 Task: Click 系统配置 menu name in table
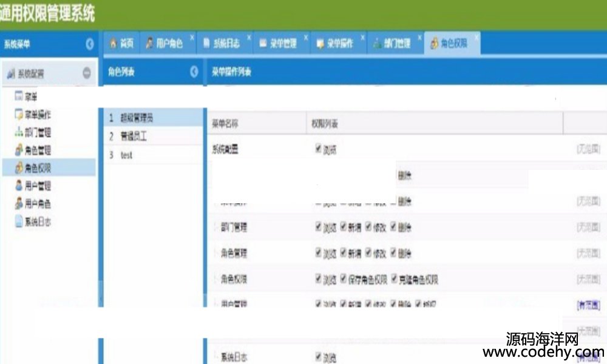pyautogui.click(x=225, y=149)
